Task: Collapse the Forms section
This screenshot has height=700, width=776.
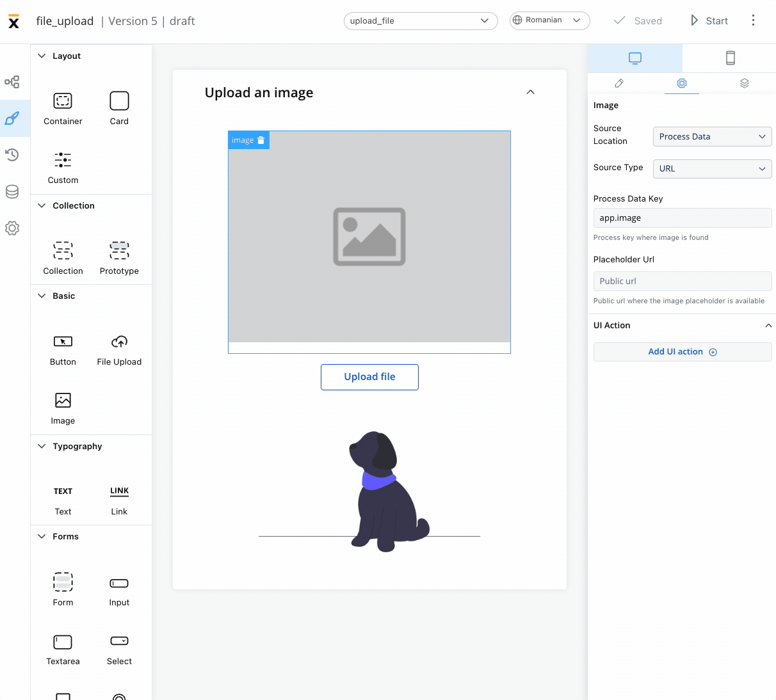Action: 42,536
